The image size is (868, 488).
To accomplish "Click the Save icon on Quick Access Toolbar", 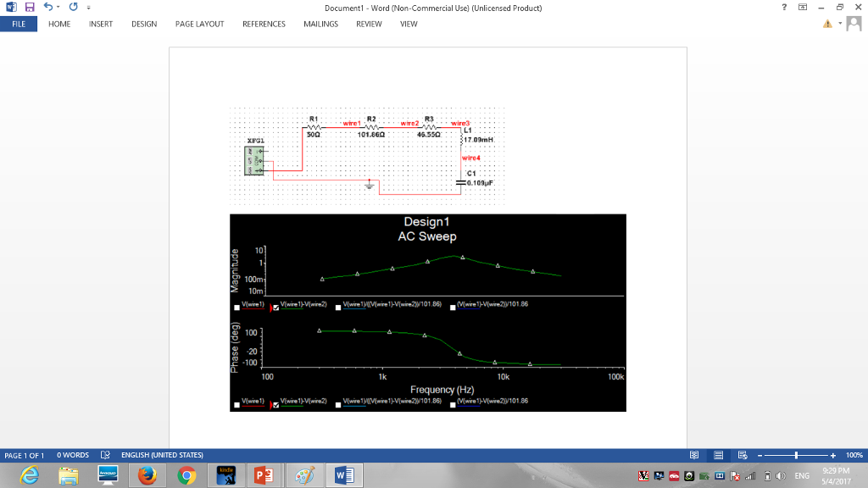I will (30, 7).
